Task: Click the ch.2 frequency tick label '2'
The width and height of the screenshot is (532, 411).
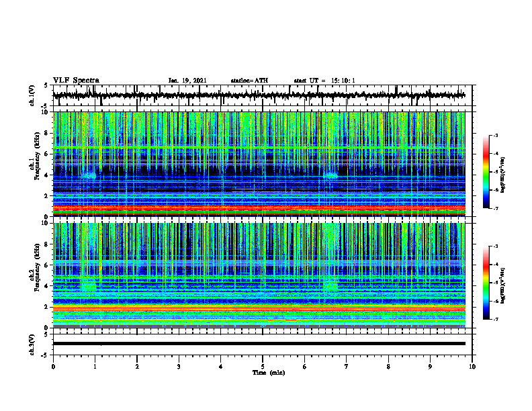Action: tap(46, 307)
